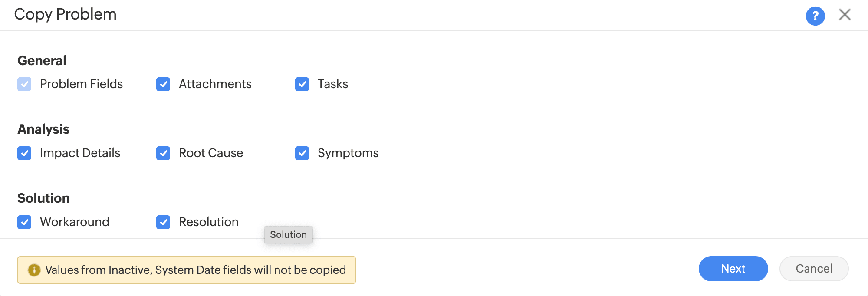Click the Symptoms label text
Image resolution: width=868 pixels, height=296 pixels.
(348, 153)
